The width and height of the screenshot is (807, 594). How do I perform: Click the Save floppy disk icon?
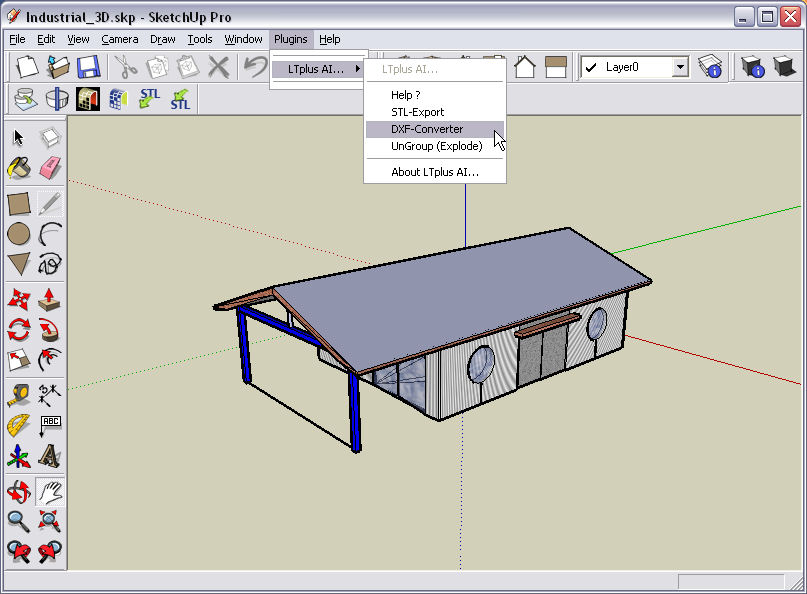[88, 67]
